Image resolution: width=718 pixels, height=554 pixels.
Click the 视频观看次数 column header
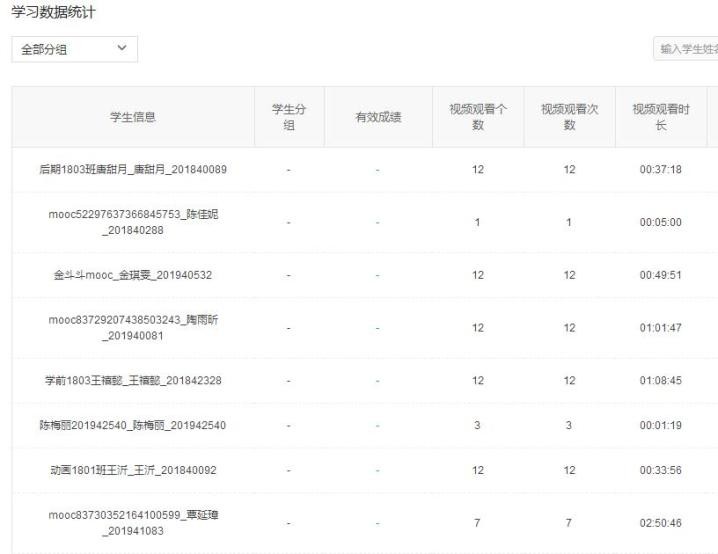(x=569, y=117)
